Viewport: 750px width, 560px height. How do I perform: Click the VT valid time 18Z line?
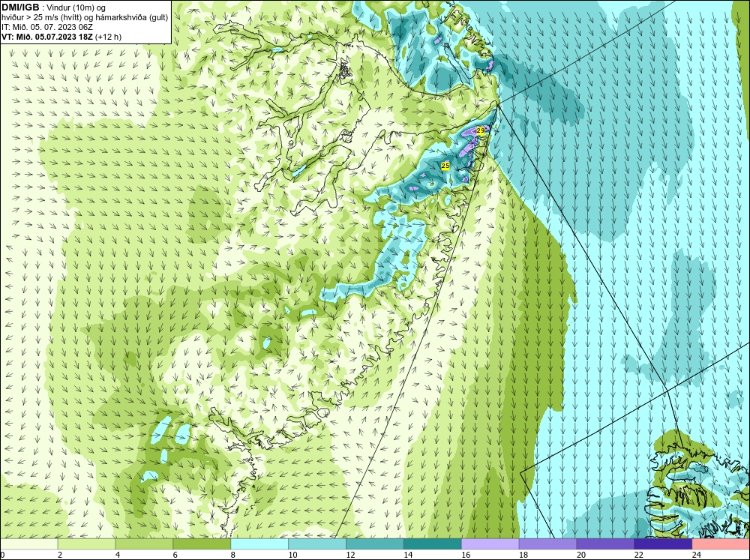(x=48, y=37)
